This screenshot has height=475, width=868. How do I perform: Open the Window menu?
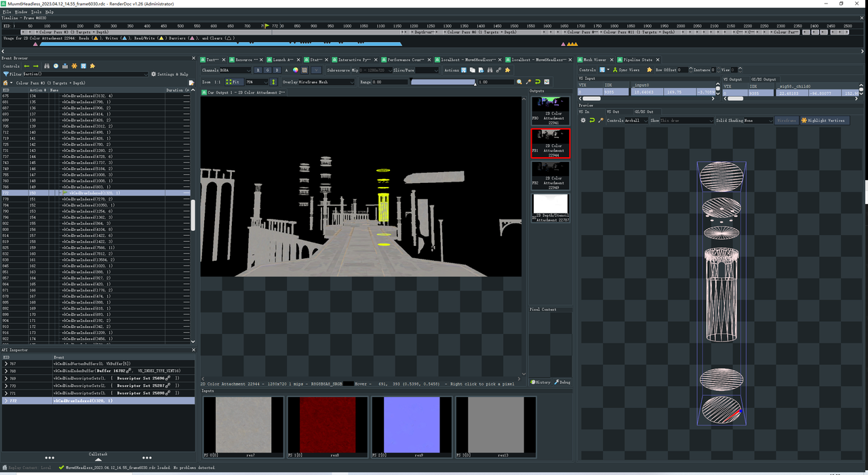[20, 12]
